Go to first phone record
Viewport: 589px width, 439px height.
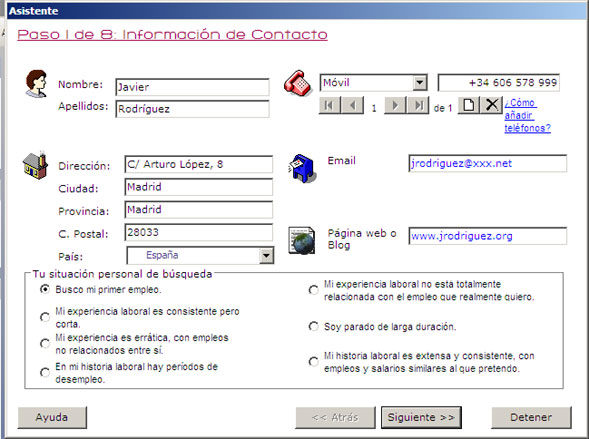pyautogui.click(x=330, y=105)
